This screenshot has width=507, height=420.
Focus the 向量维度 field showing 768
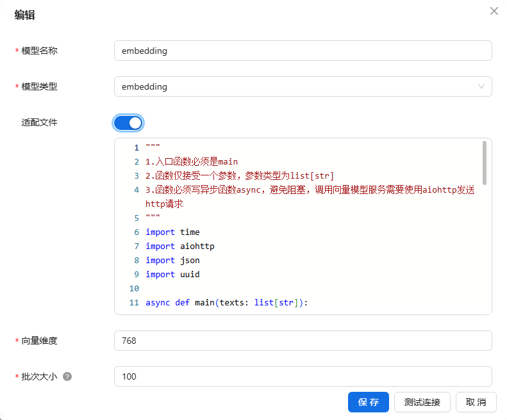[x=303, y=341]
